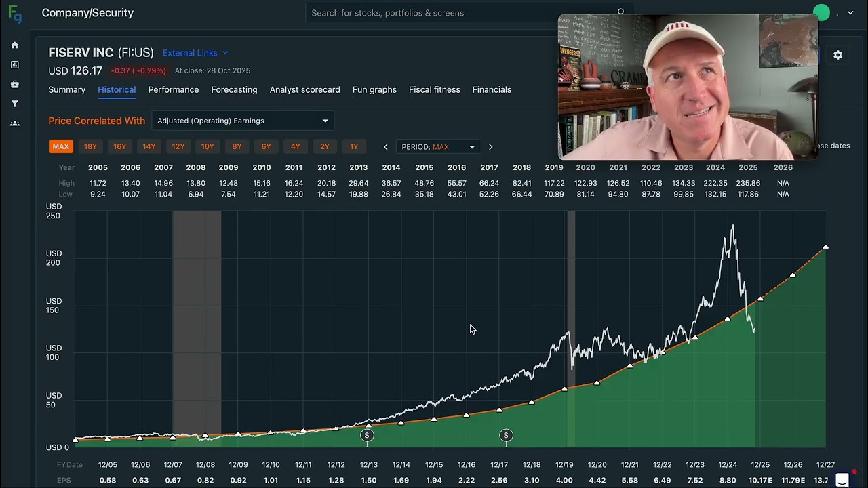Select the 2Y time range button
The image size is (868, 488).
(325, 146)
